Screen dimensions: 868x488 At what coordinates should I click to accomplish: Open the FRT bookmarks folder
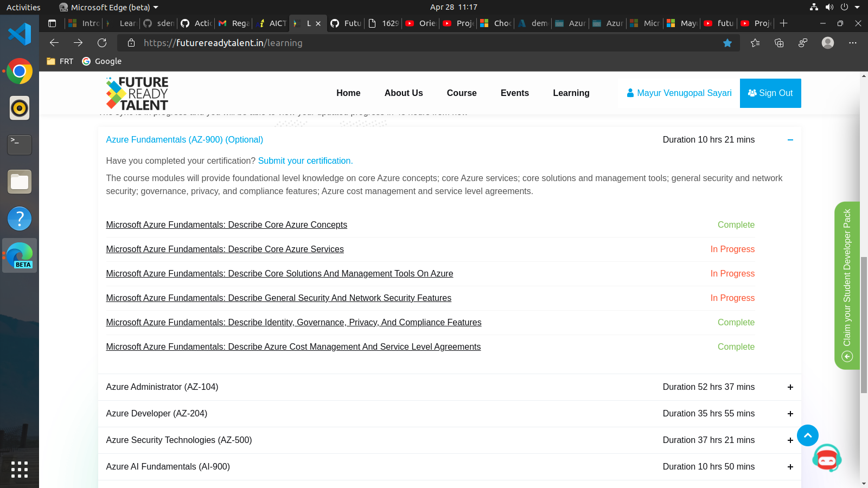click(x=60, y=61)
